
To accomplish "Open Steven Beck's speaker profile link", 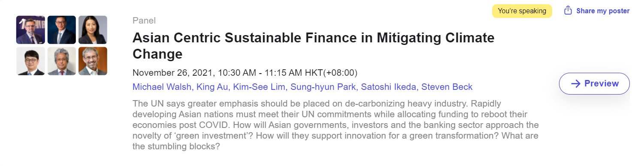I will coord(447,87).
